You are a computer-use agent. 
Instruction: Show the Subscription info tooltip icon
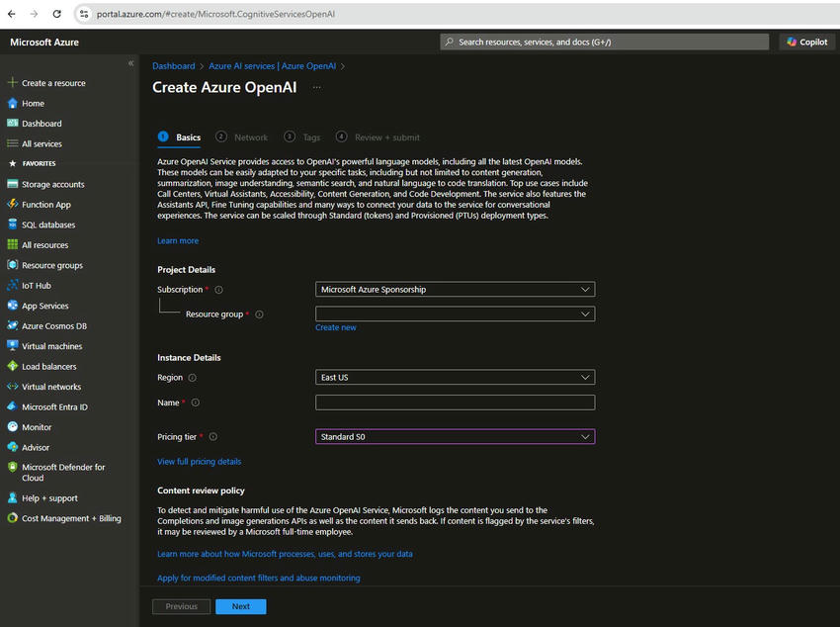pyautogui.click(x=217, y=289)
